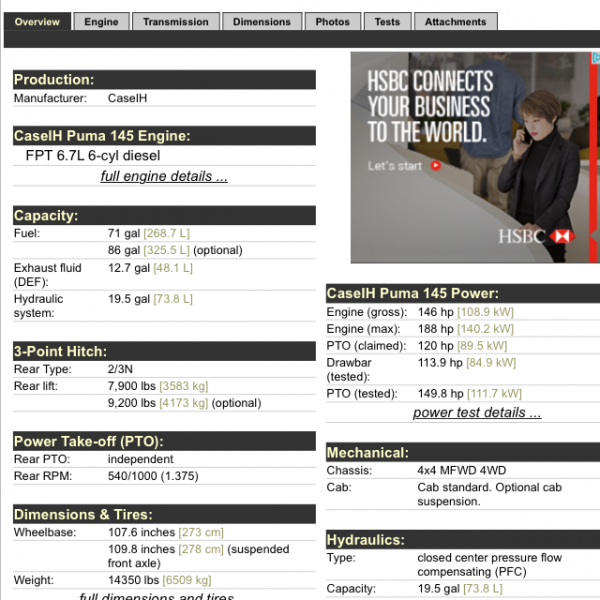
Task: Go to the Dimensions tab
Action: click(262, 21)
